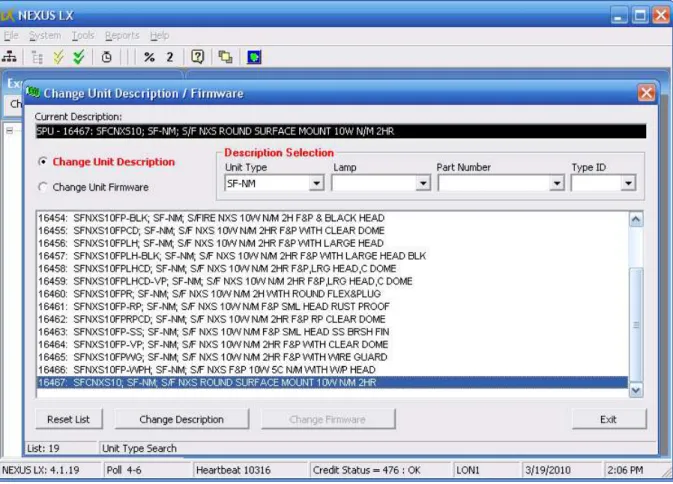Image resolution: width=673 pixels, height=484 pixels.
Task: Click the 'Credit Status = 476 : OK' cell
Action: [381, 470]
